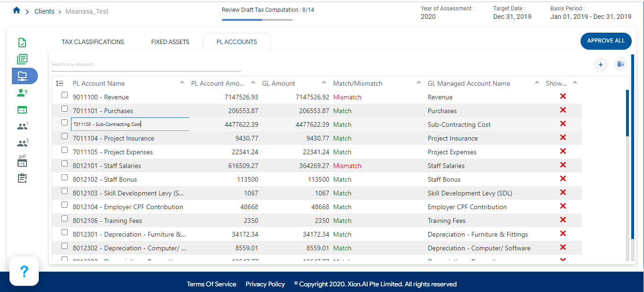Click the search any keyword field
The height and width of the screenshot is (292, 644).
pos(146,64)
